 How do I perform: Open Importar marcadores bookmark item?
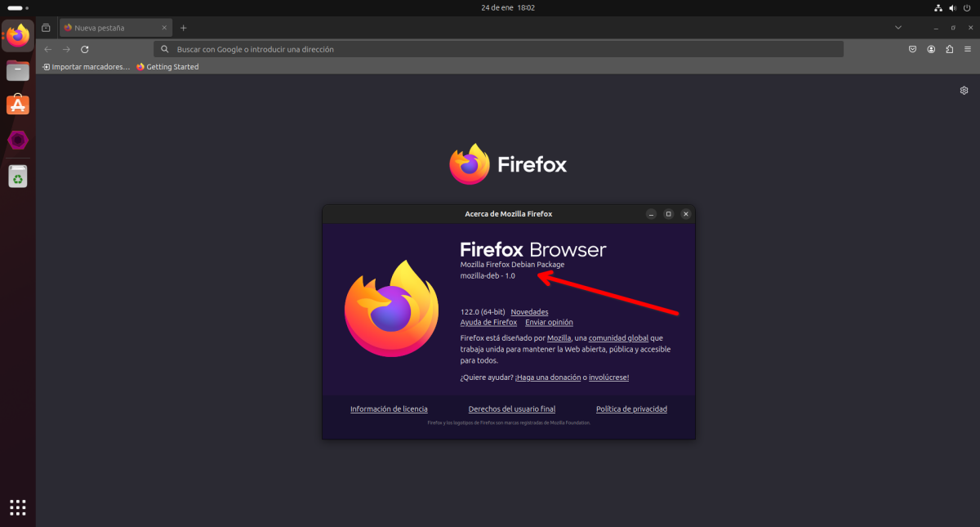86,67
